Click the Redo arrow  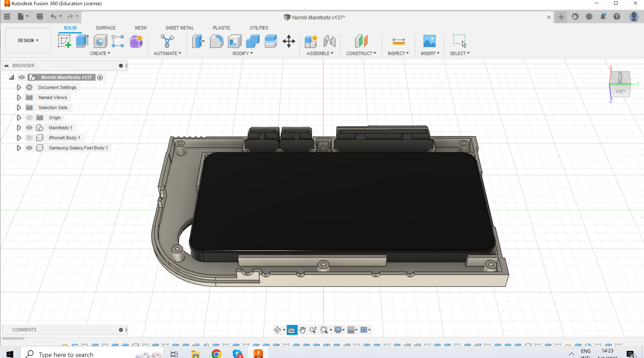tap(70, 16)
